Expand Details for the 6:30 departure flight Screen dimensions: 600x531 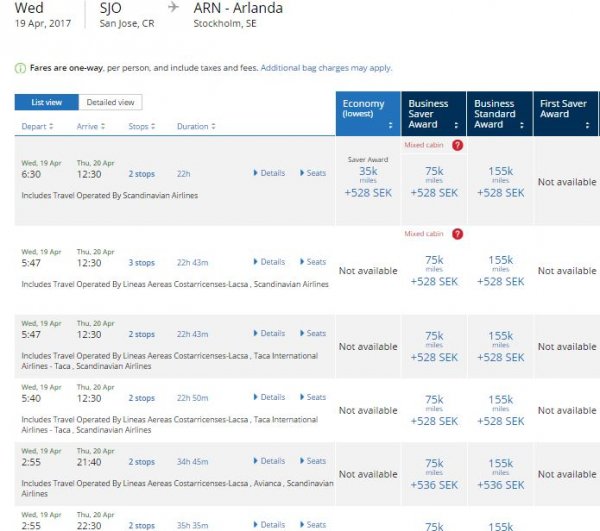tap(268, 173)
